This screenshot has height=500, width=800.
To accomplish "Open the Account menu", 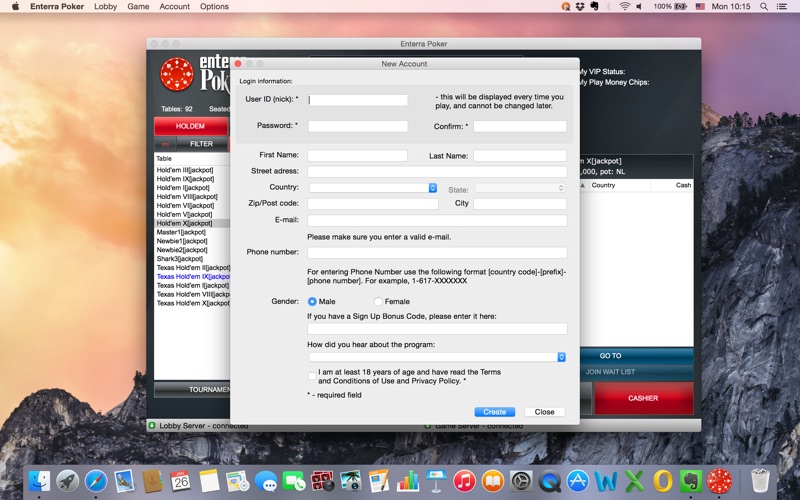I will tap(174, 7).
